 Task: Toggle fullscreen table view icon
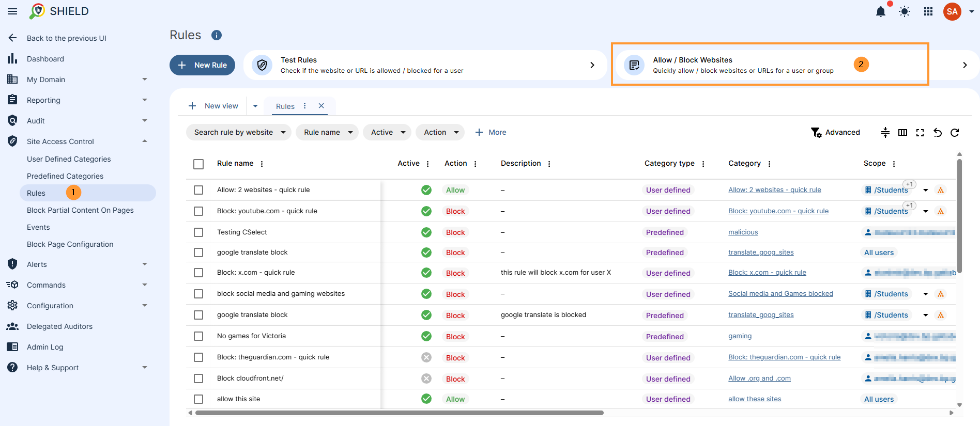coord(920,133)
